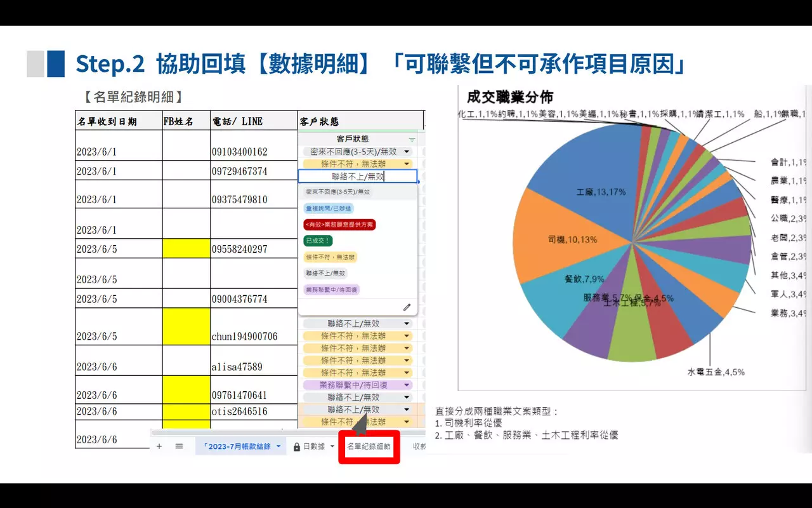Screen dimensions: 812x508
Task: Click the add sheet plus icon
Action: (159, 446)
